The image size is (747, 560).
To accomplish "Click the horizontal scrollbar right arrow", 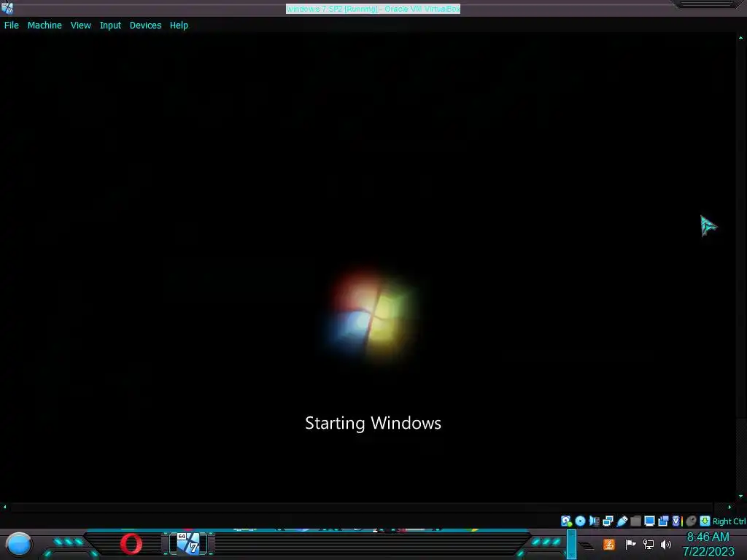I will coord(729,507).
